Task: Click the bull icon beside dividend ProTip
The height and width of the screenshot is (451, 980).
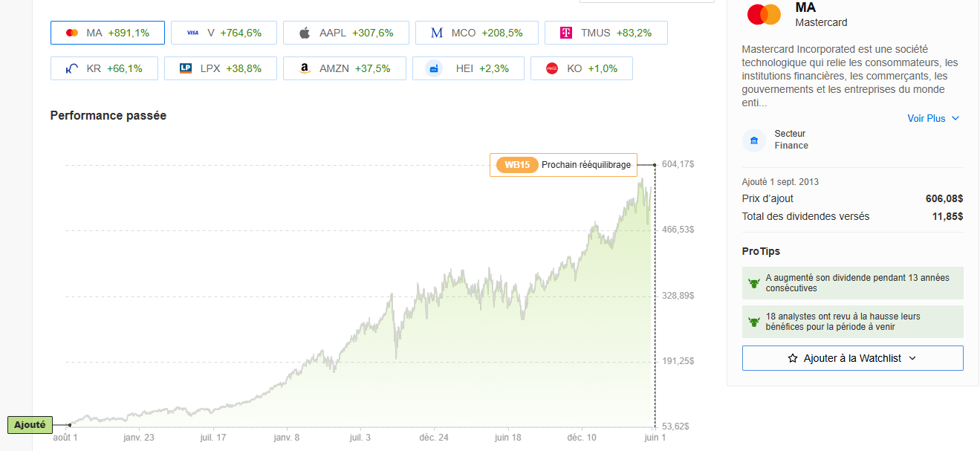Action: click(754, 283)
